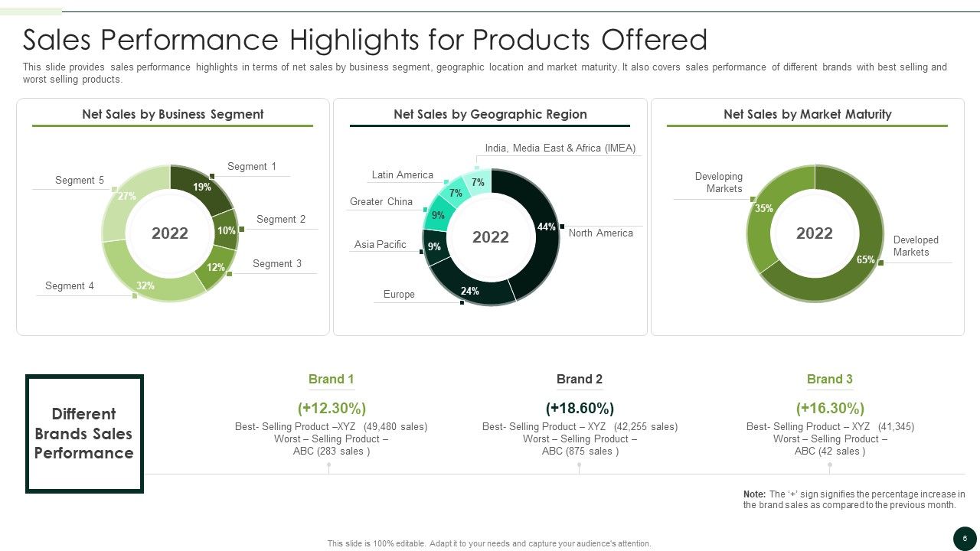Select the Brand 1 heading
The height and width of the screenshot is (551, 980).
pyautogui.click(x=332, y=379)
